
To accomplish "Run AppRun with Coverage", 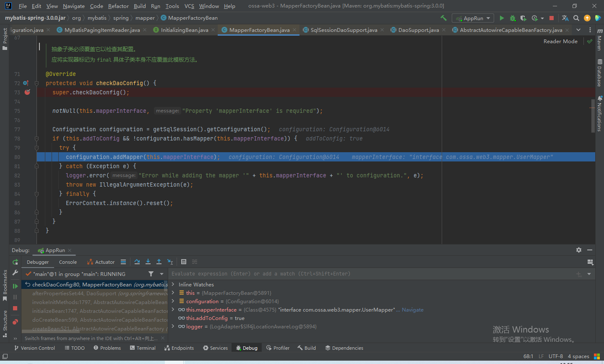I will 523,18.
